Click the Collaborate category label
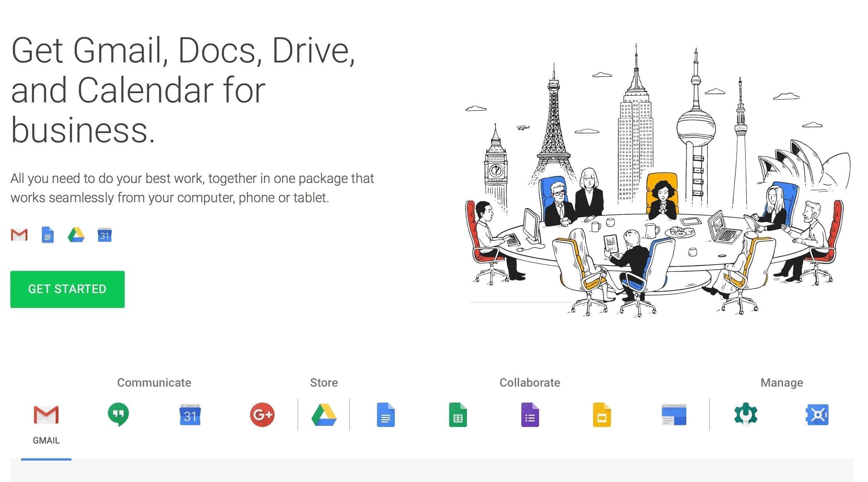The width and height of the screenshot is (868, 482). [x=530, y=383]
